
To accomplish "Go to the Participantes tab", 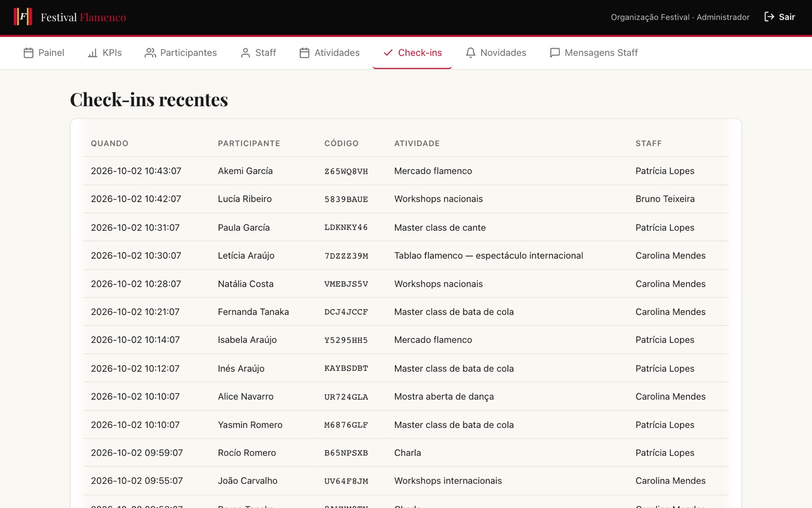I will [181, 53].
